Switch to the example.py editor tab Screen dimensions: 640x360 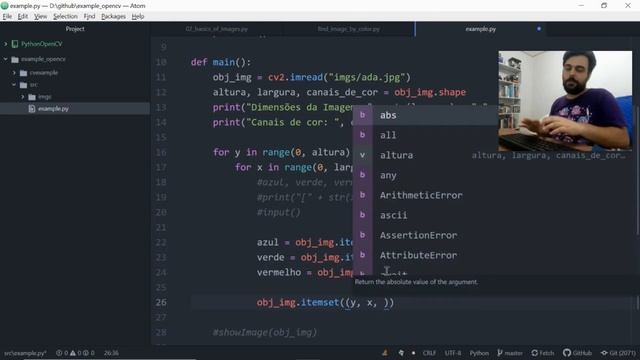[480, 29]
